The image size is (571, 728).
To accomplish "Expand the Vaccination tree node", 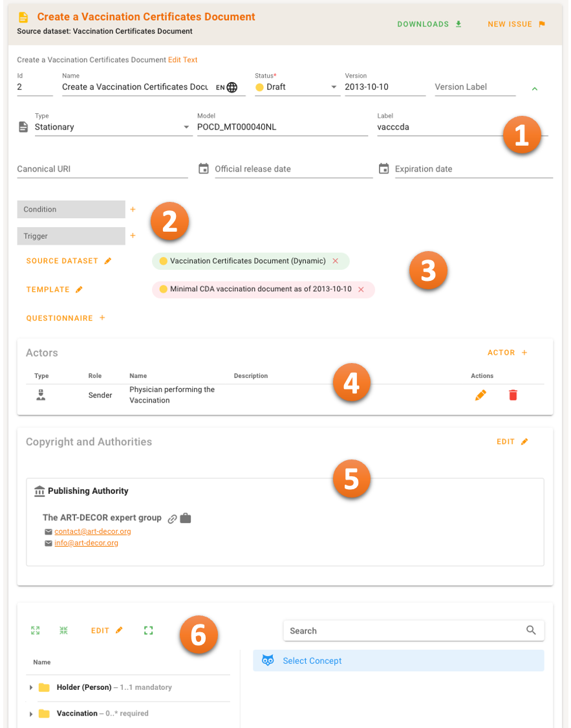I will coord(31,713).
